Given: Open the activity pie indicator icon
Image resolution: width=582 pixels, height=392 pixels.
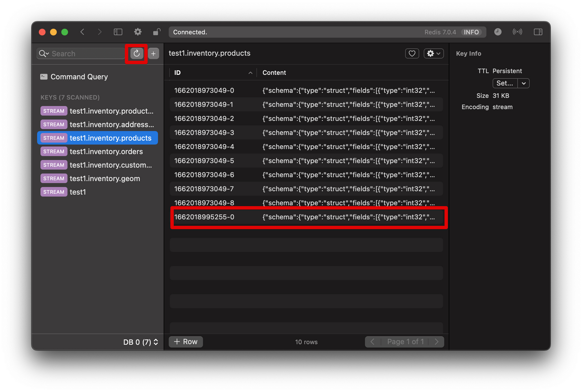Looking at the screenshot, I should (x=498, y=32).
